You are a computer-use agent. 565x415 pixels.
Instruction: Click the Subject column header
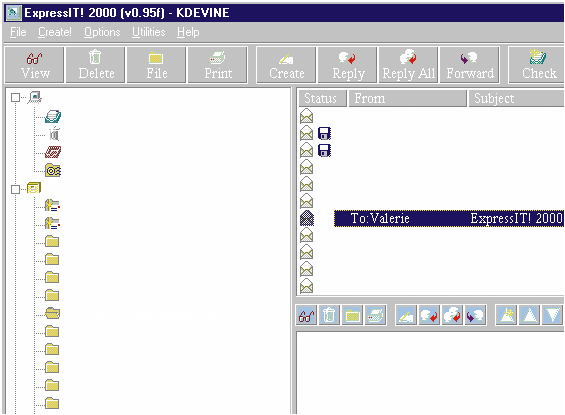pos(516,98)
